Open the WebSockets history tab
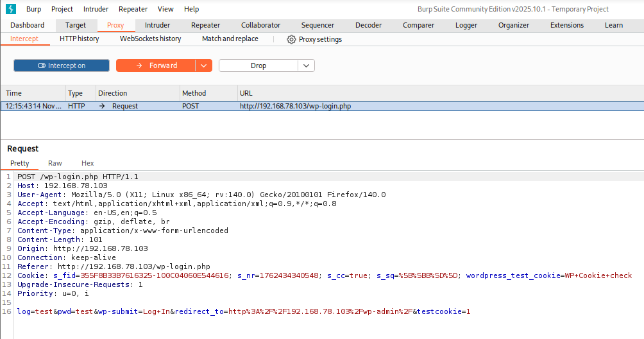644x339 pixels. coord(150,39)
